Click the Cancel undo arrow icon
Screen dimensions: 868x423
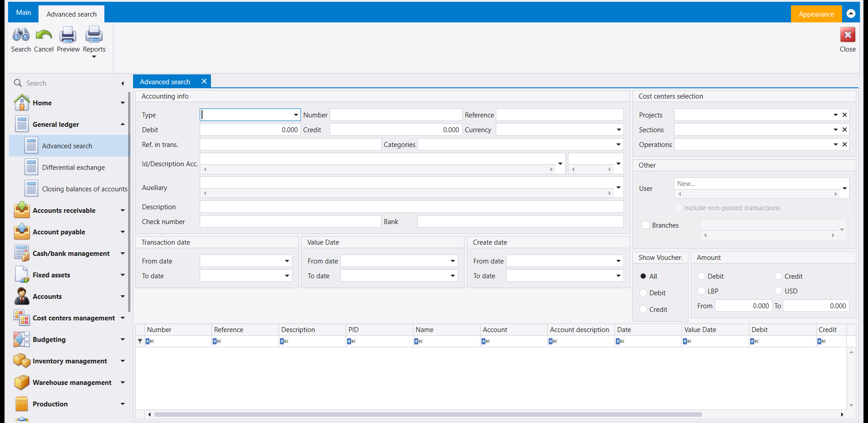(44, 35)
